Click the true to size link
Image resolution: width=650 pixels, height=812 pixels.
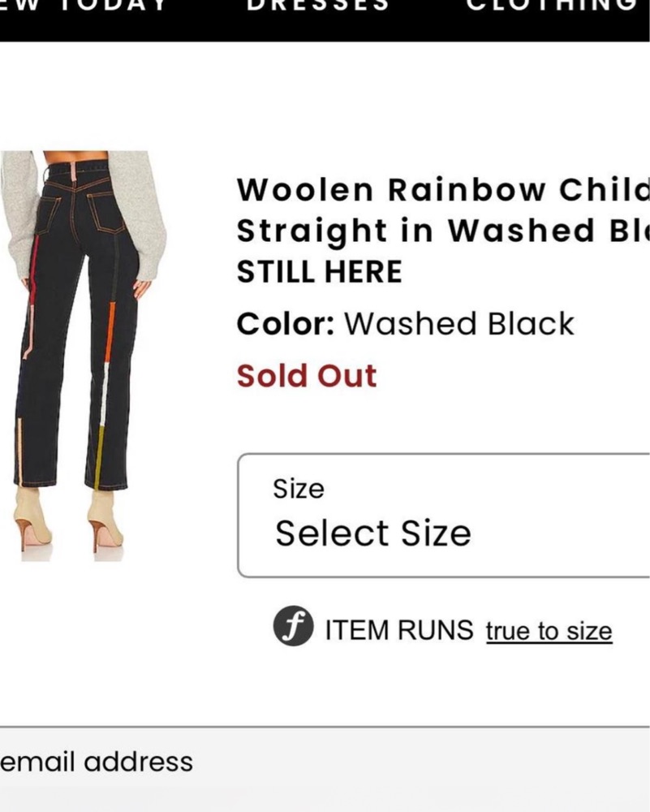(549, 631)
